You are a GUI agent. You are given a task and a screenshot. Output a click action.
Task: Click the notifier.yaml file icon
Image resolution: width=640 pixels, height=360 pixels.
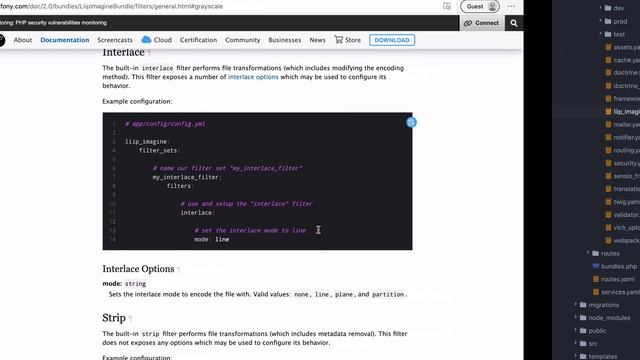[608, 137]
